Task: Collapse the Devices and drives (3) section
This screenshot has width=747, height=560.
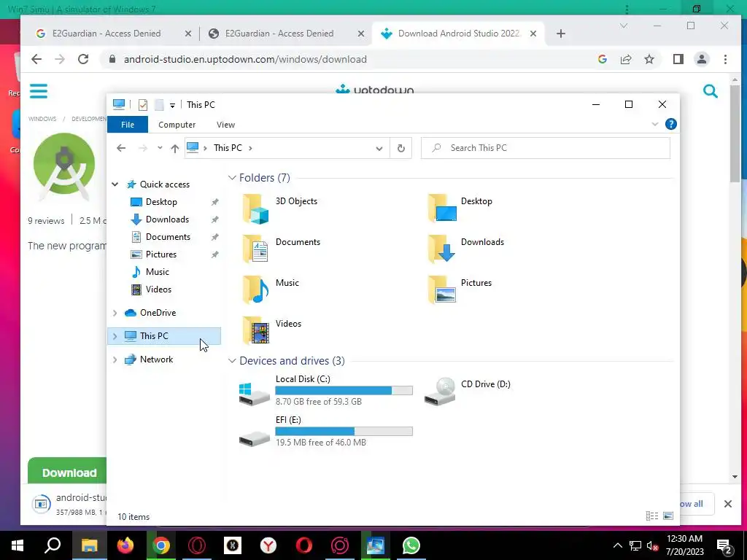Action: click(232, 361)
